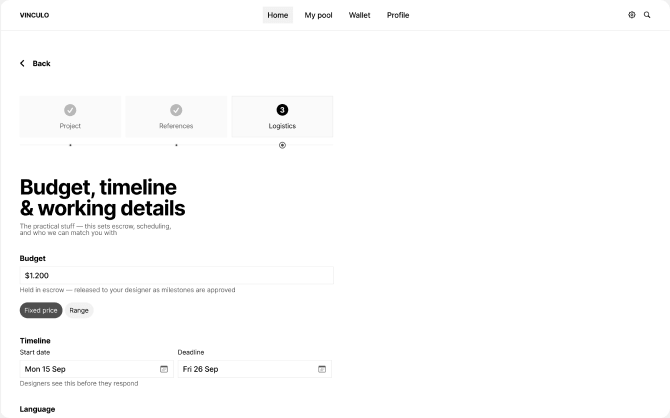Open the Profile nav item
Screen dimensions: 670x418
[398, 15]
